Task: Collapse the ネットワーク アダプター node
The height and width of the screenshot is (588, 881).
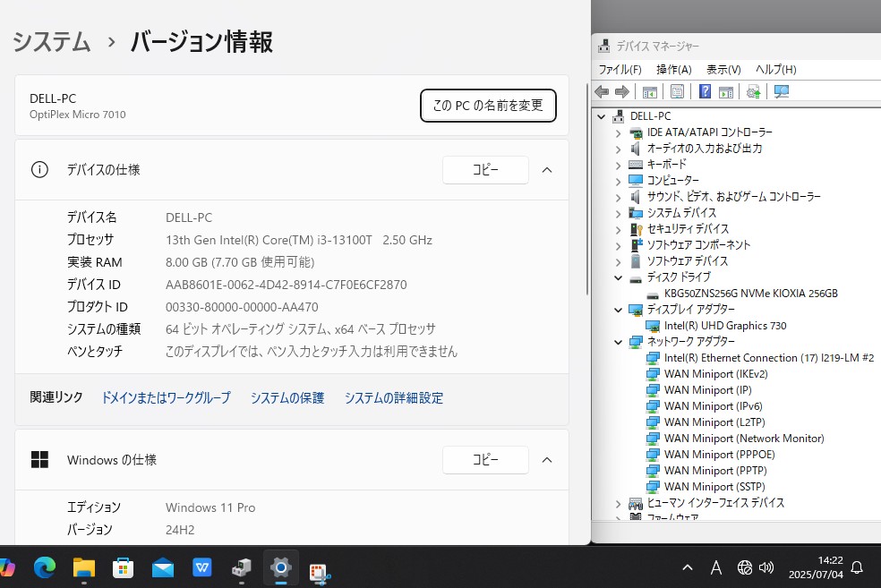Action: click(618, 342)
